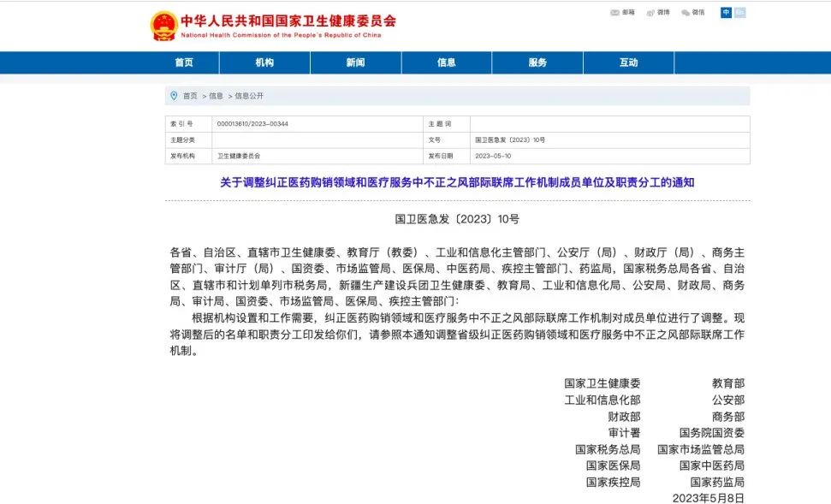Go to the 新闻 navigation menu
Image resolution: width=831 pixels, height=504 pixels.
(x=355, y=62)
